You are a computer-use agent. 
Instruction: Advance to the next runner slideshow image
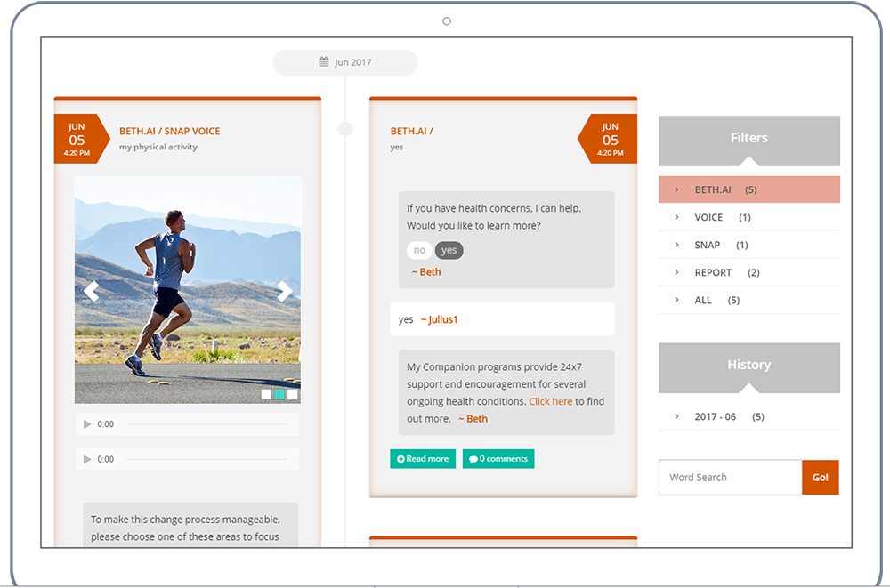coord(285,291)
